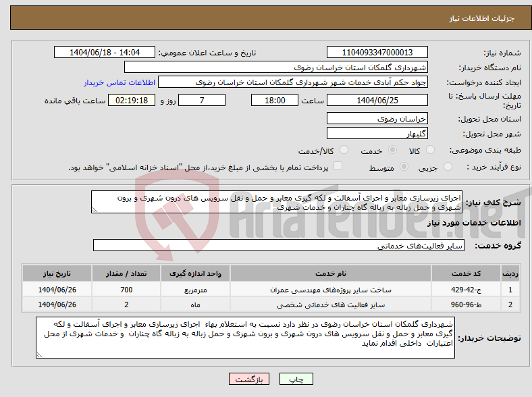Click date 1404/06/26 in row 2
The image size is (532, 397).
(57, 305)
